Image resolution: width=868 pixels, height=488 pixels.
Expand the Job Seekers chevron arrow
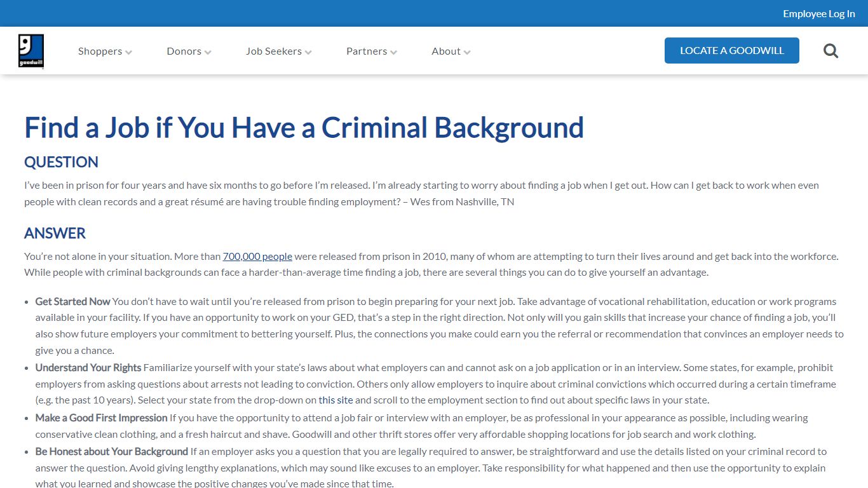click(x=308, y=52)
